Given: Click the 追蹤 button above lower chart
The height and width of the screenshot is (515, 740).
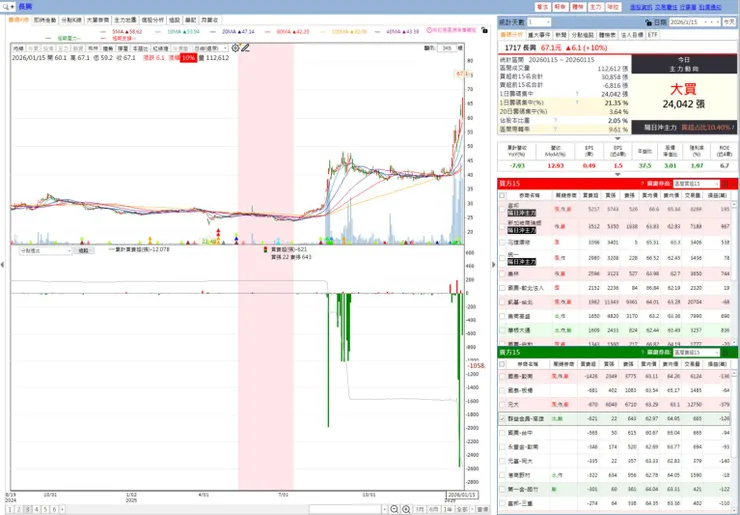Looking at the screenshot, I should [x=83, y=251].
